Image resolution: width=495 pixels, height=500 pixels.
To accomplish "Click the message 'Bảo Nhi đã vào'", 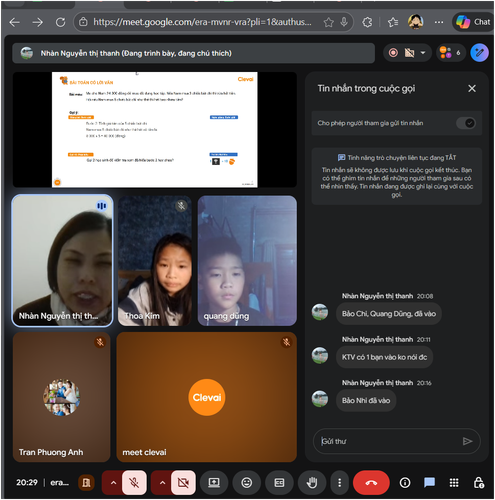I will tap(366, 400).
